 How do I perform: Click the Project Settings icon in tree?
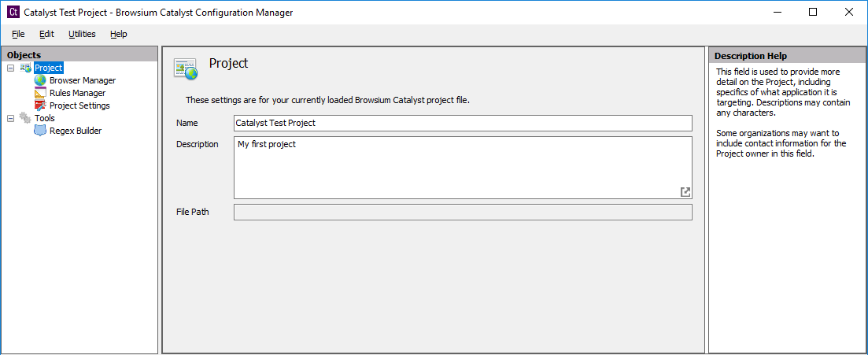(x=40, y=105)
